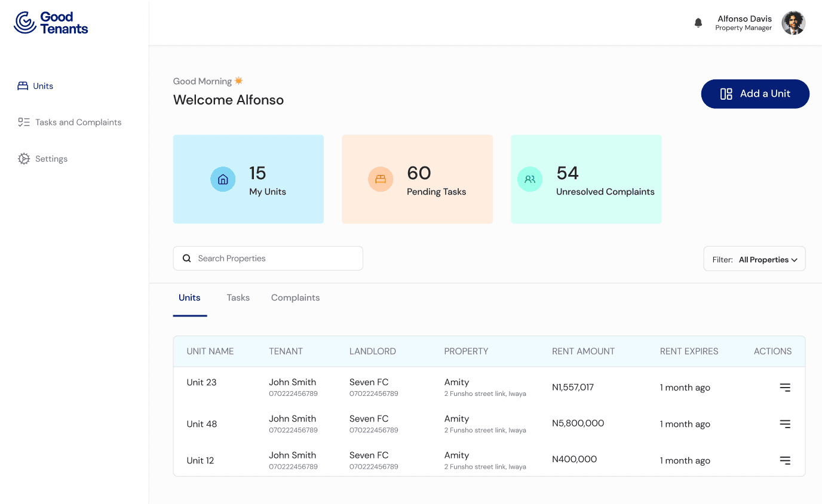This screenshot has width=822, height=504.
Task: Click Amity property in Unit 23 row
Action: point(456,382)
